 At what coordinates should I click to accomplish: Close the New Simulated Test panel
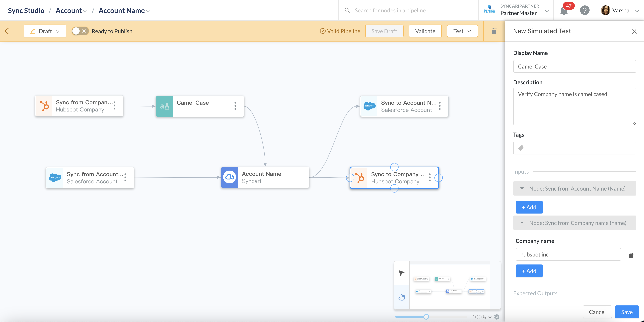[634, 31]
